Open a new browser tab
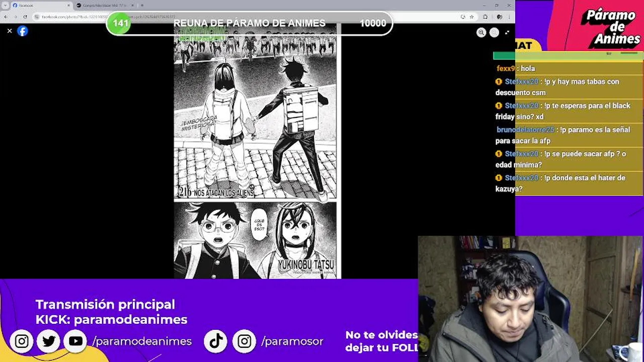 tap(142, 5)
